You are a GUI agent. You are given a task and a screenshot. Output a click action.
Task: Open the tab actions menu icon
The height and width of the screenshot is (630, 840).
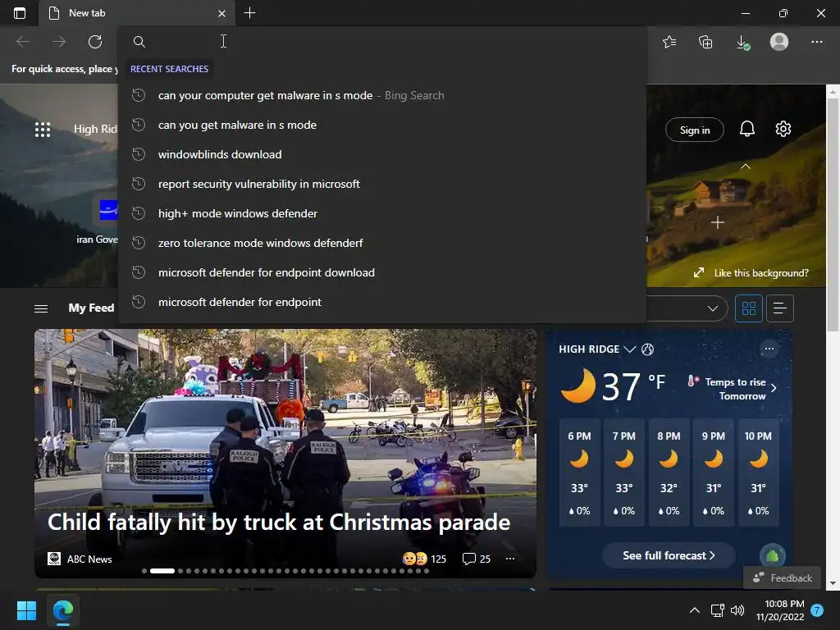click(20, 13)
